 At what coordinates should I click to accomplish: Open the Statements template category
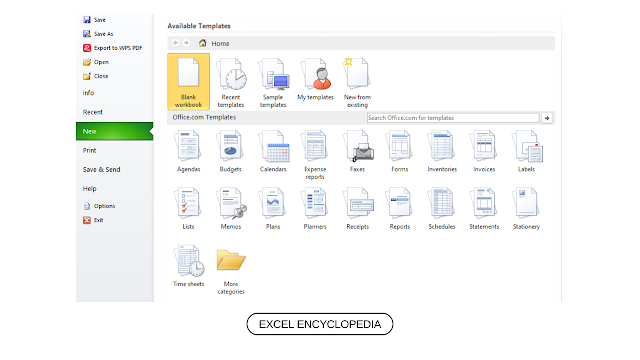click(x=484, y=209)
